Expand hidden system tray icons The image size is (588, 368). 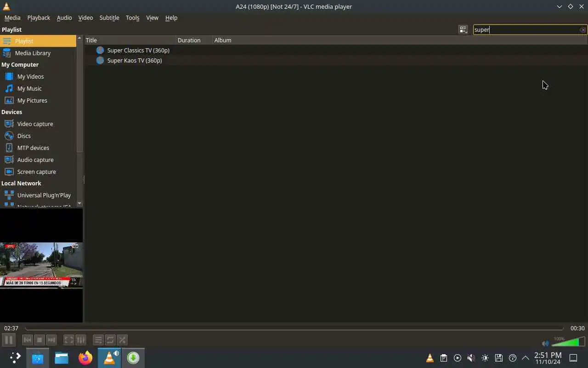point(526,358)
